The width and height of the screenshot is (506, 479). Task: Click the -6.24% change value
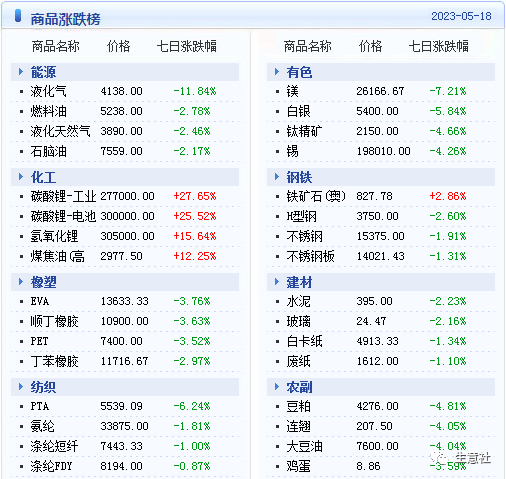point(192,406)
